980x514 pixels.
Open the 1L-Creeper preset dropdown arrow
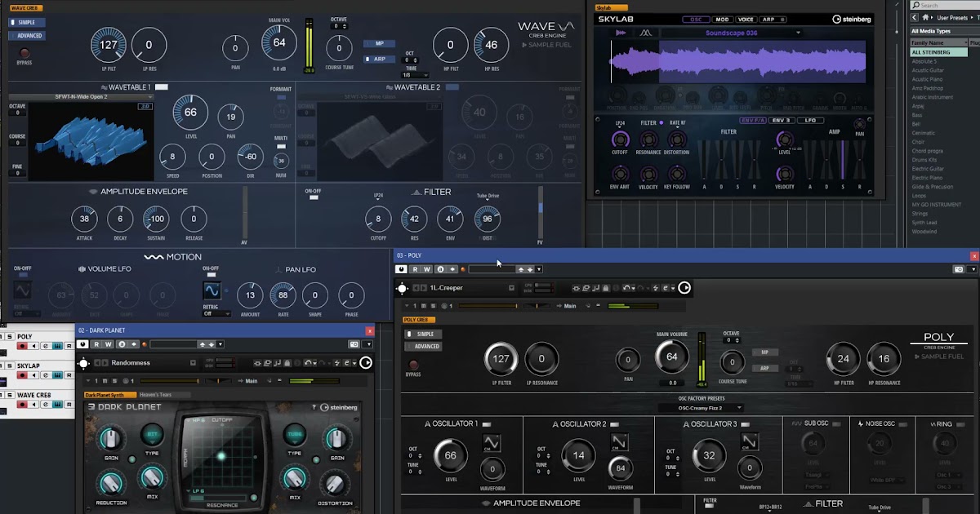[x=511, y=288]
